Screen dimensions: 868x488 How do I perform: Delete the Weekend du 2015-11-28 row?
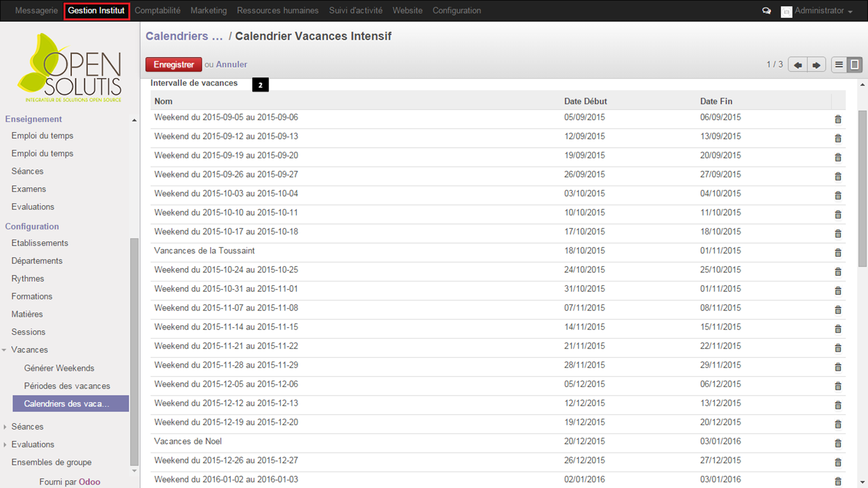click(838, 367)
